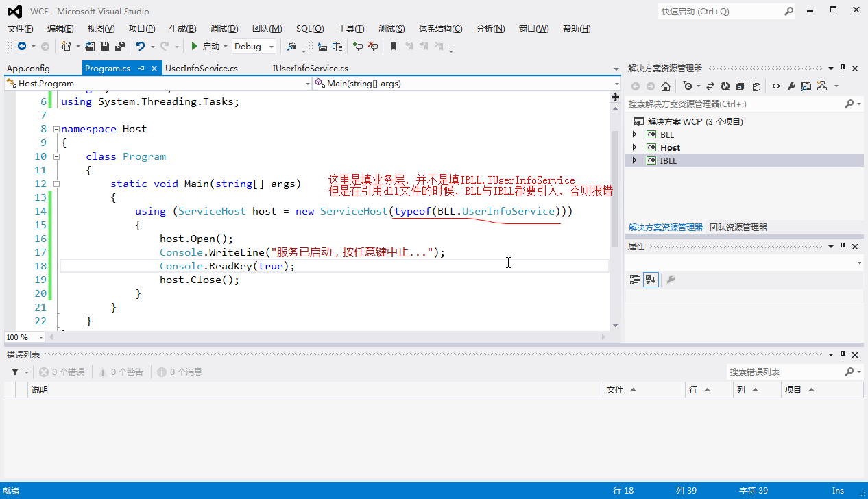868x499 pixels.
Task: Close the Program.cs tab
Action: tap(154, 68)
